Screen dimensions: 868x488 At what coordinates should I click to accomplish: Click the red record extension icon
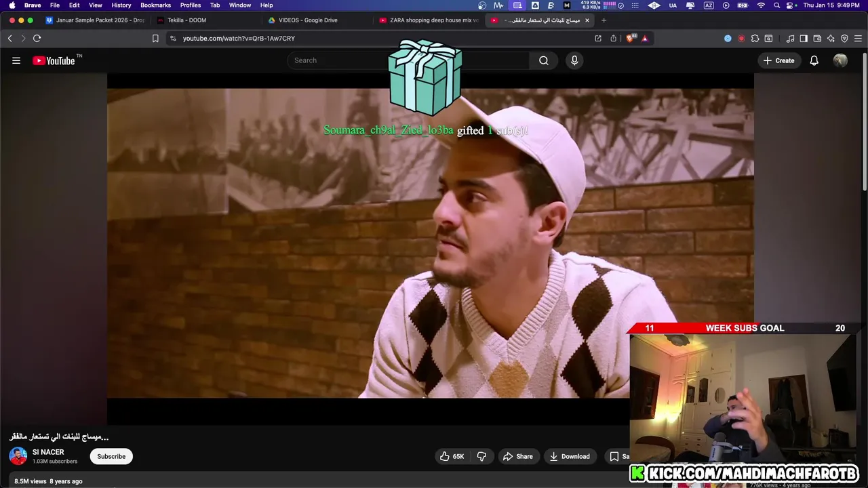pos(741,39)
